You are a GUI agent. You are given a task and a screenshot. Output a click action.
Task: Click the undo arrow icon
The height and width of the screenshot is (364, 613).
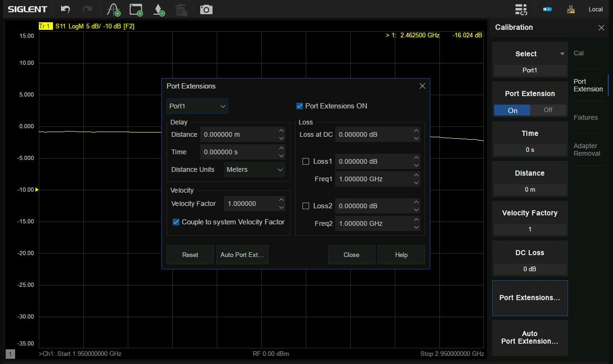[65, 9]
